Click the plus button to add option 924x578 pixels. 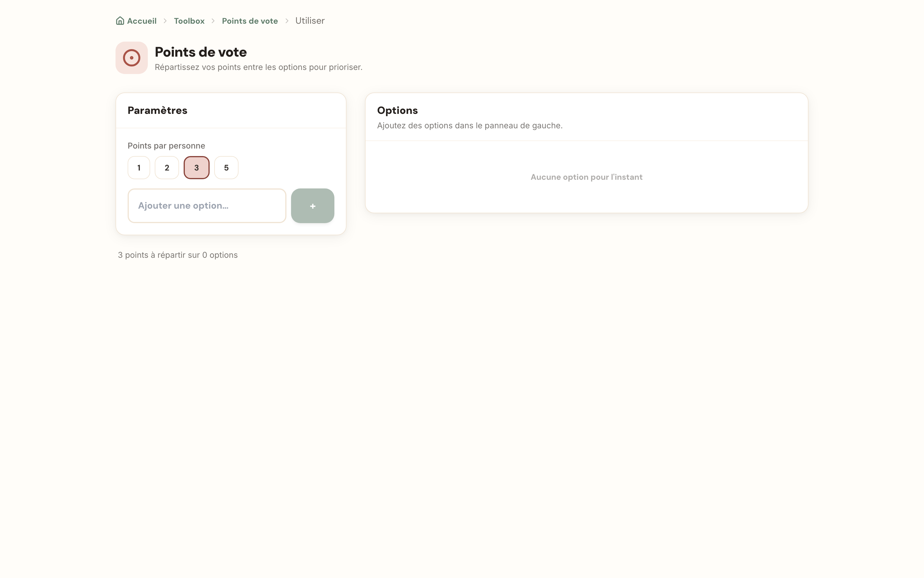(x=312, y=206)
